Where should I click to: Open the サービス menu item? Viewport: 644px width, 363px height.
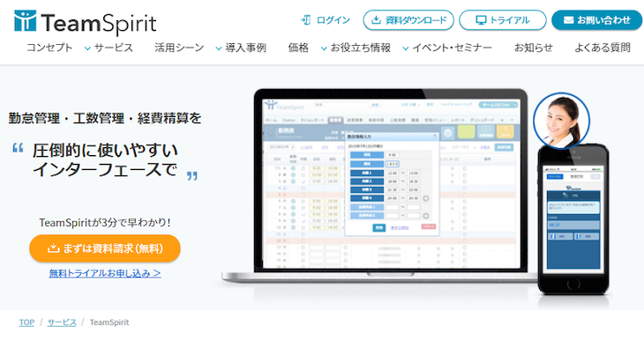pos(113,48)
